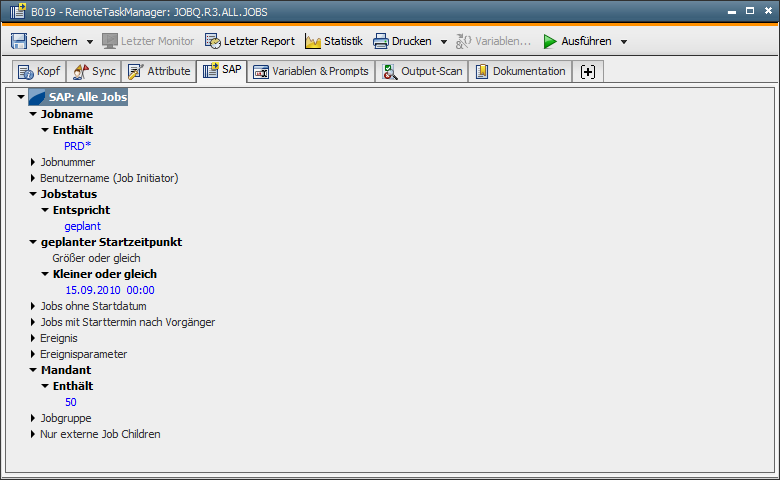Image resolution: width=780 pixels, height=480 pixels.
Task: Click the Speichern floppy disk icon
Action: pyautogui.click(x=19, y=41)
